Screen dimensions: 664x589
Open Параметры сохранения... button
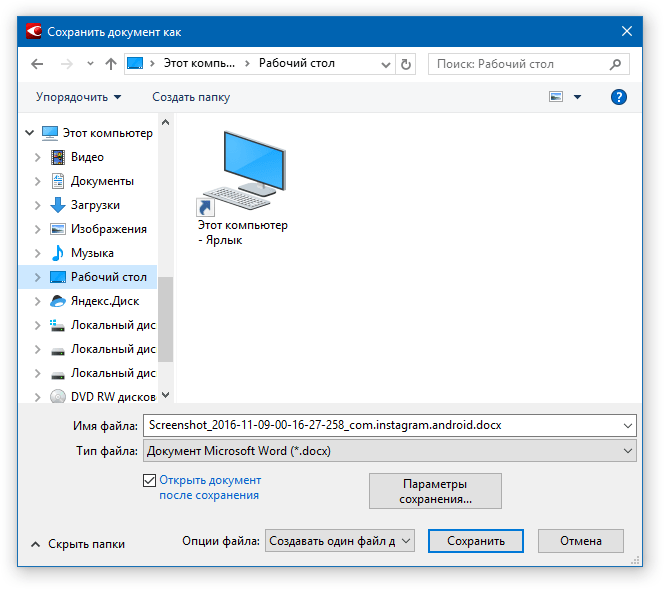[435, 491]
